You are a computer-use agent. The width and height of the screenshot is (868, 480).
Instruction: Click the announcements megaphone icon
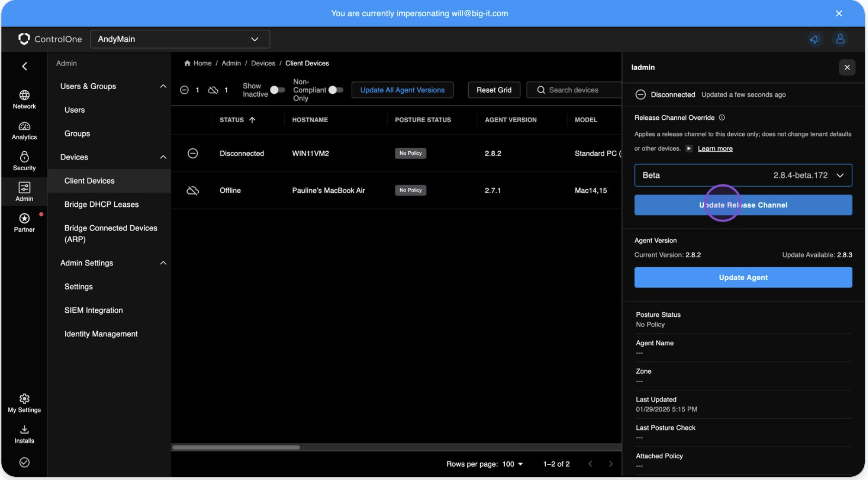815,39
